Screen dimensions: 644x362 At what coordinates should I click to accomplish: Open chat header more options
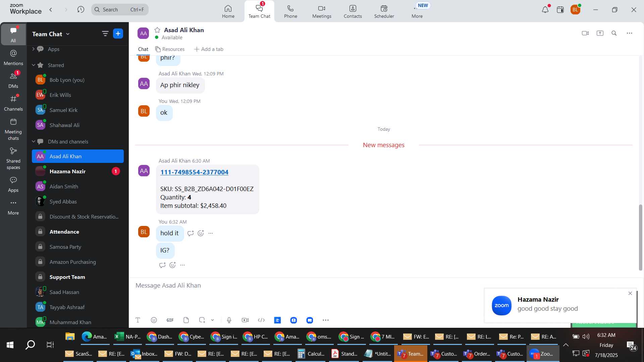pos(630,33)
